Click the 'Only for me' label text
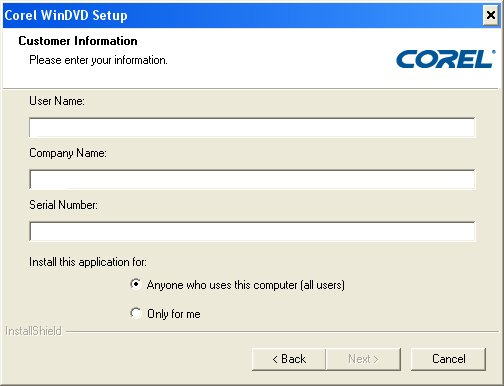504x386 pixels. (174, 314)
